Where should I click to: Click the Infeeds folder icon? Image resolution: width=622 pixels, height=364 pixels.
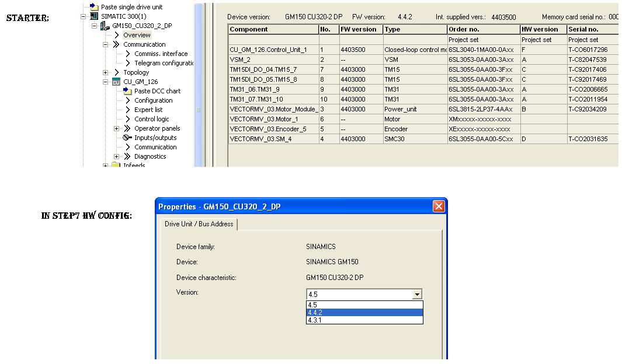pos(116,164)
